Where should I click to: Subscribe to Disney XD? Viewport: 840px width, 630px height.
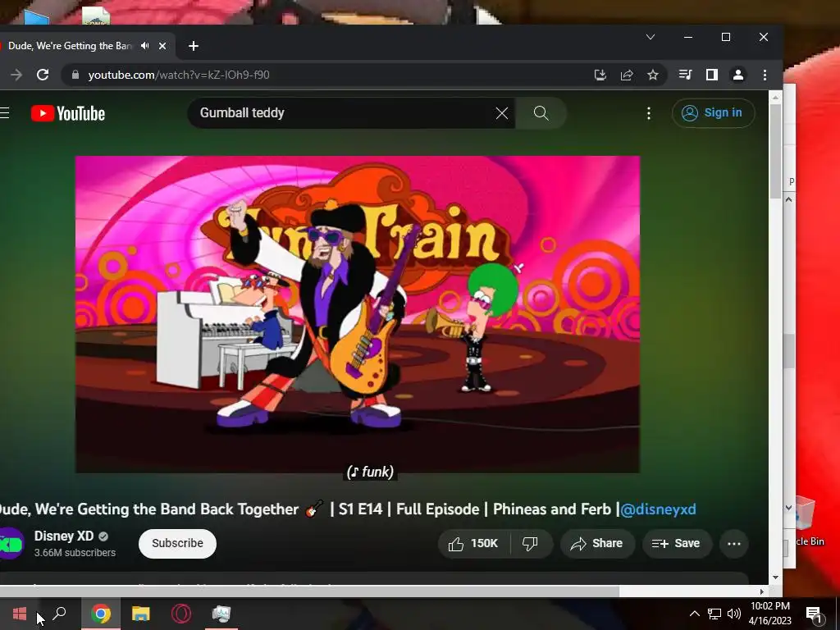point(177,543)
